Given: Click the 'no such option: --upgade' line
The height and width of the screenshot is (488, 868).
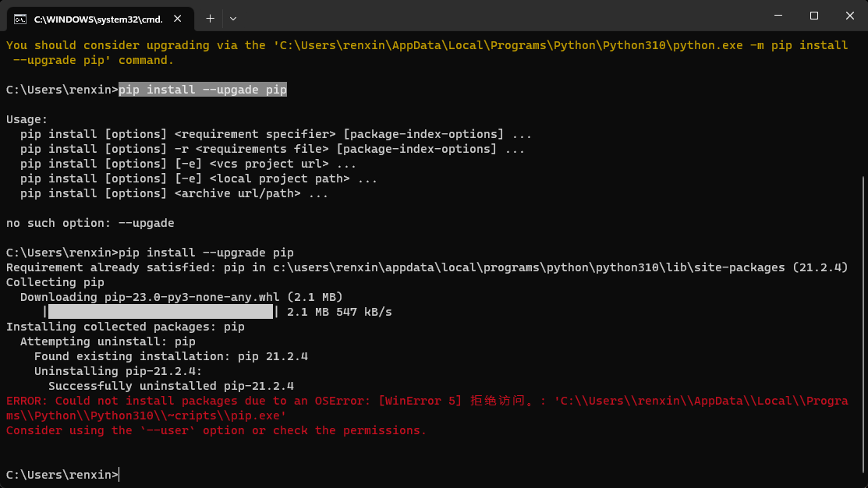Looking at the screenshot, I should (x=90, y=223).
